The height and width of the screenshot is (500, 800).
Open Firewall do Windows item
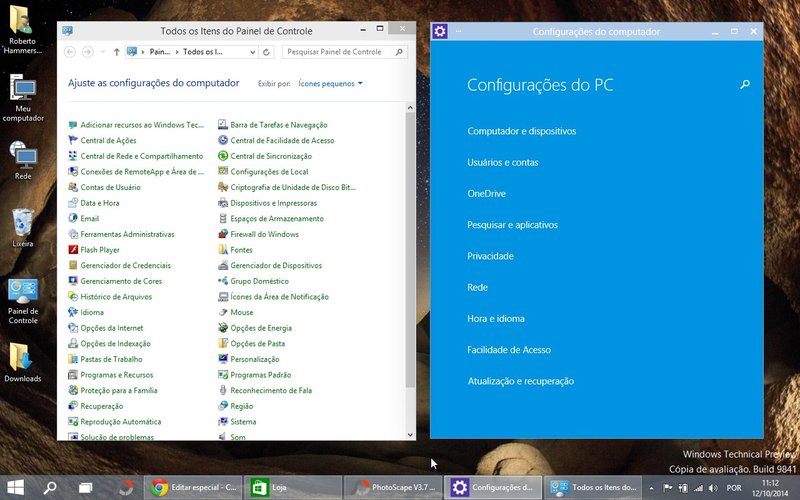(x=264, y=234)
